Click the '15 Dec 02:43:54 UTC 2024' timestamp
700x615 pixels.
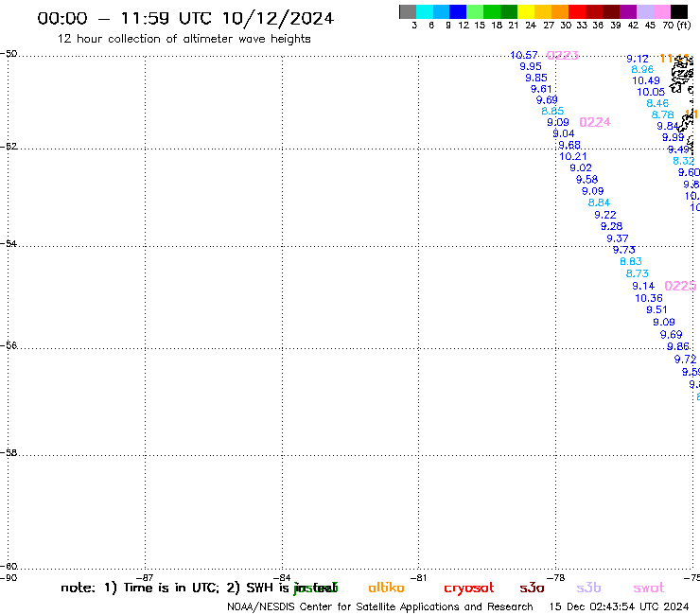click(619, 606)
